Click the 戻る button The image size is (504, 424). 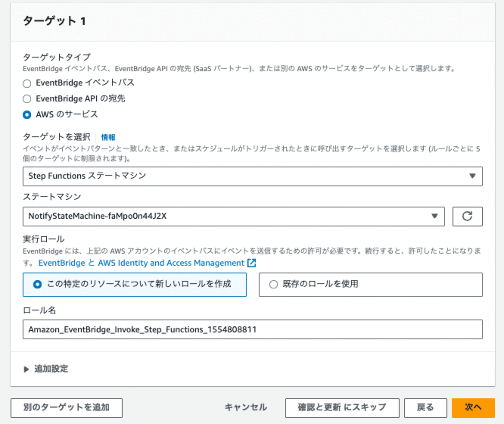click(x=425, y=408)
